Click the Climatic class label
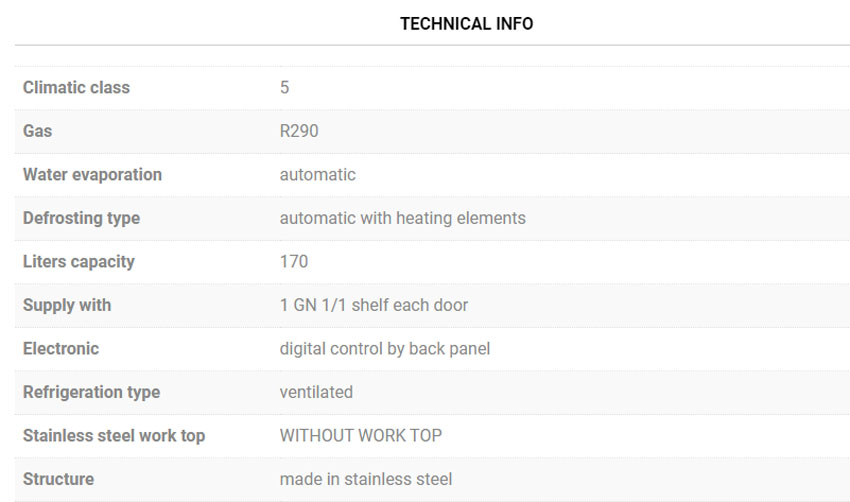850x502 pixels. tap(76, 88)
